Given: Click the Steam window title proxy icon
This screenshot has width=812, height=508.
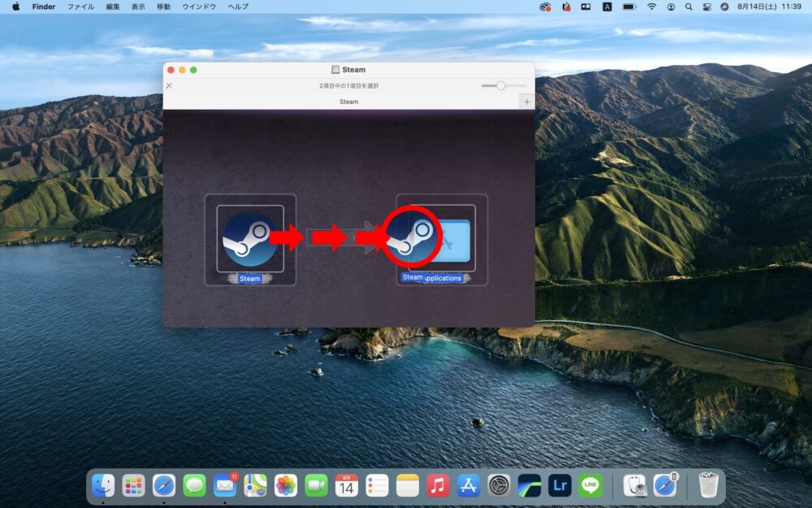Looking at the screenshot, I should [335, 69].
